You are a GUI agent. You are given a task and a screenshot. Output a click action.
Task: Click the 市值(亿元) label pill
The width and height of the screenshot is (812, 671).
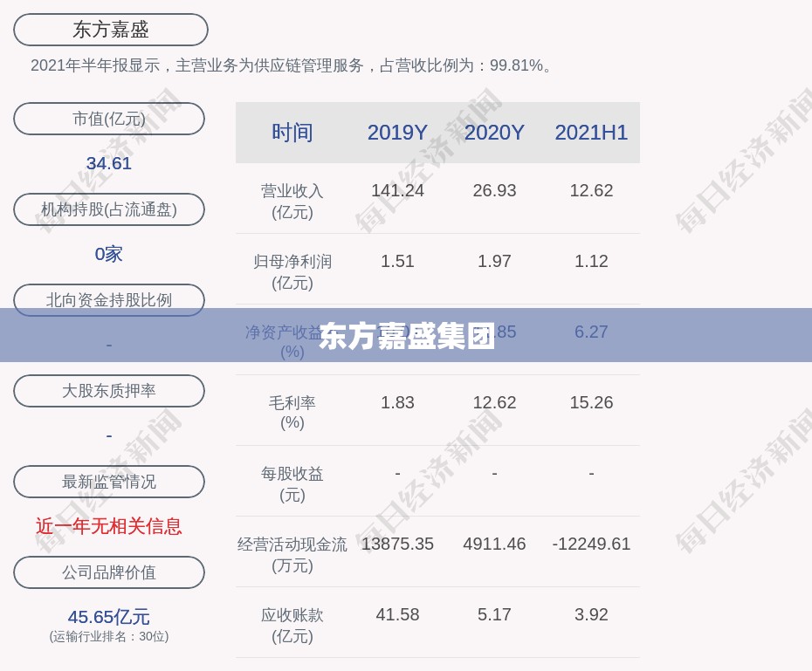tap(109, 119)
